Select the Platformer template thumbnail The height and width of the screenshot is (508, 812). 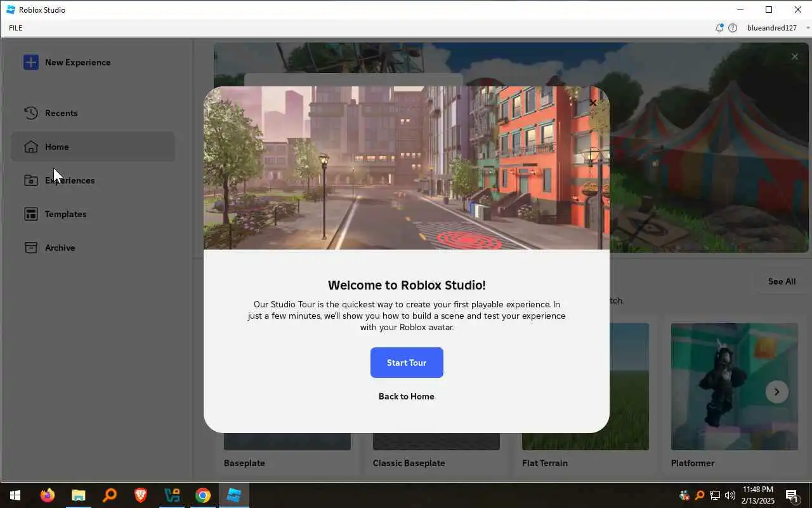[x=734, y=386]
